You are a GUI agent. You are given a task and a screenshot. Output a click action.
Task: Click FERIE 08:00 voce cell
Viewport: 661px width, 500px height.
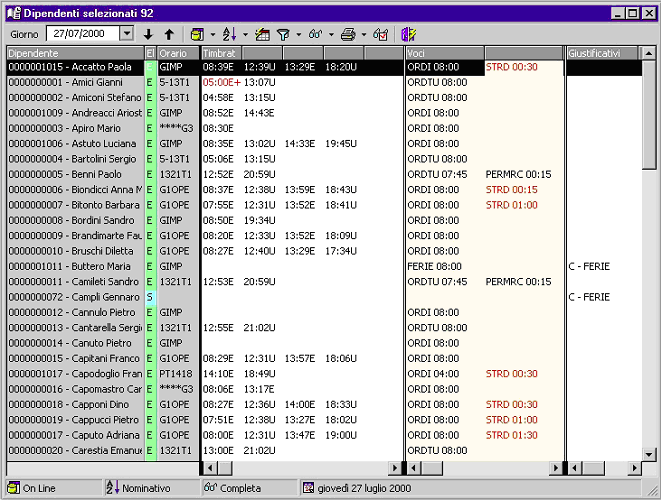click(434, 266)
